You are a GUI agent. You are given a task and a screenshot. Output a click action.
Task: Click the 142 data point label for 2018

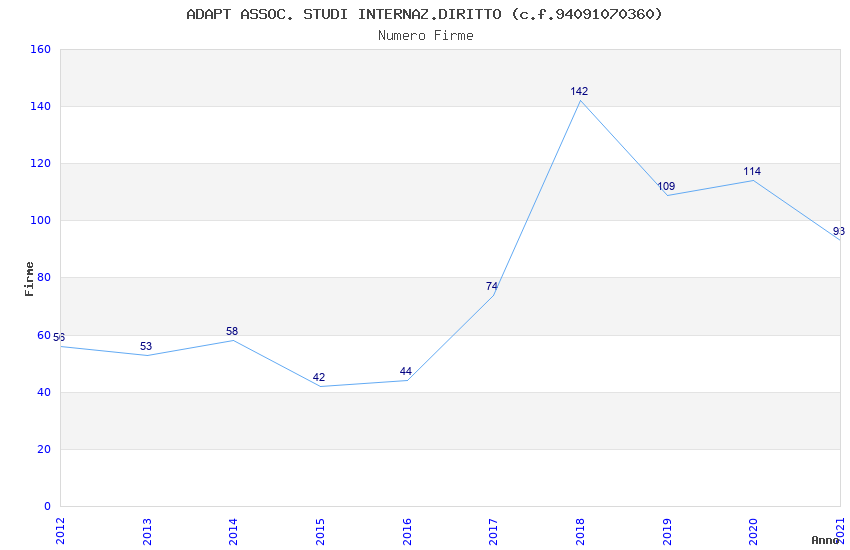pos(579,91)
